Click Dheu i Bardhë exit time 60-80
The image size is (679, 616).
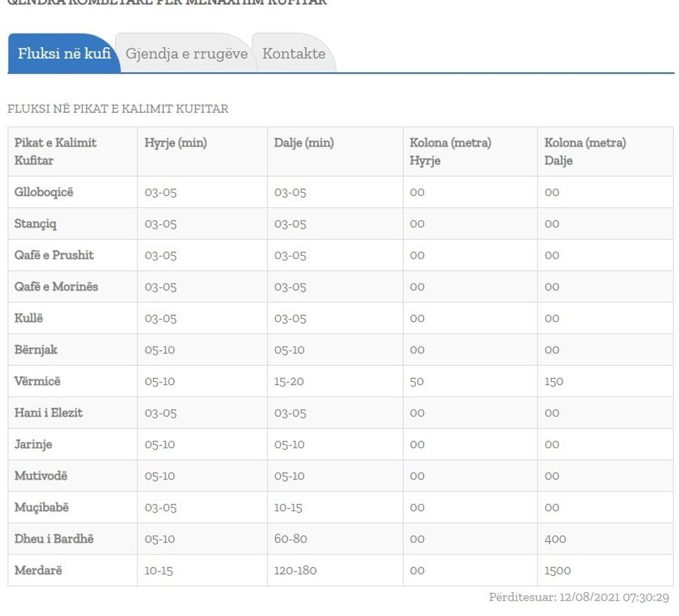click(290, 539)
